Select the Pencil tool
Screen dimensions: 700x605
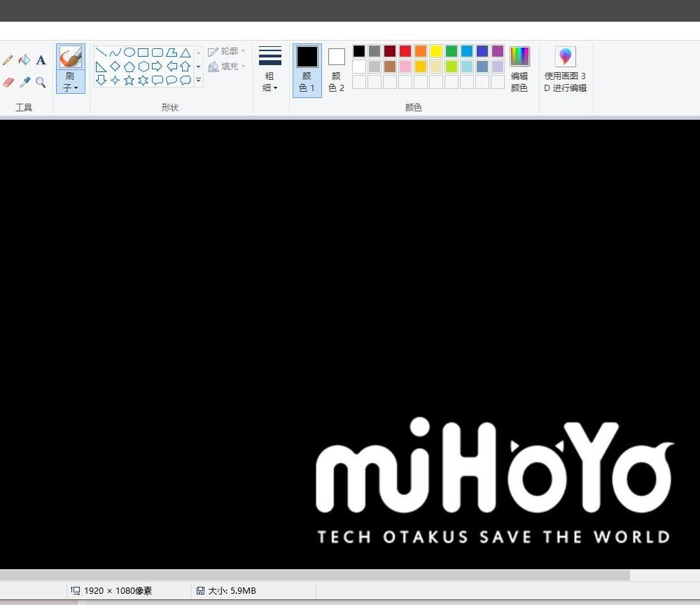(8, 60)
